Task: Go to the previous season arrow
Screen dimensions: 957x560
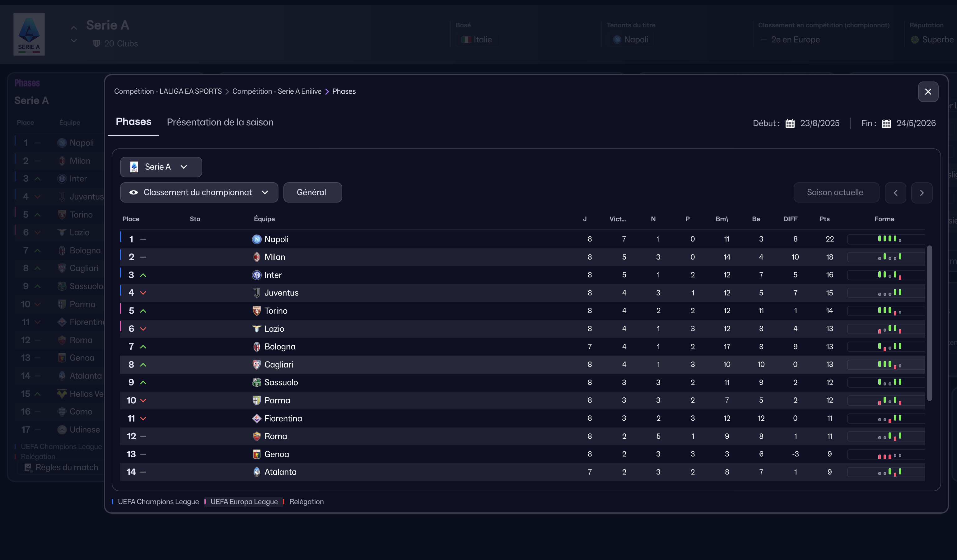Action: pyautogui.click(x=895, y=193)
